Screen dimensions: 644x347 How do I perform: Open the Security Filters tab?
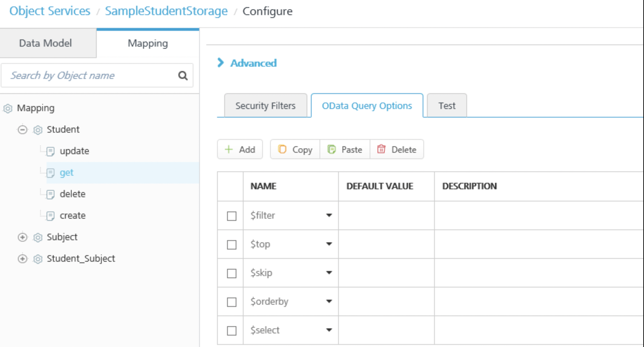pos(265,106)
